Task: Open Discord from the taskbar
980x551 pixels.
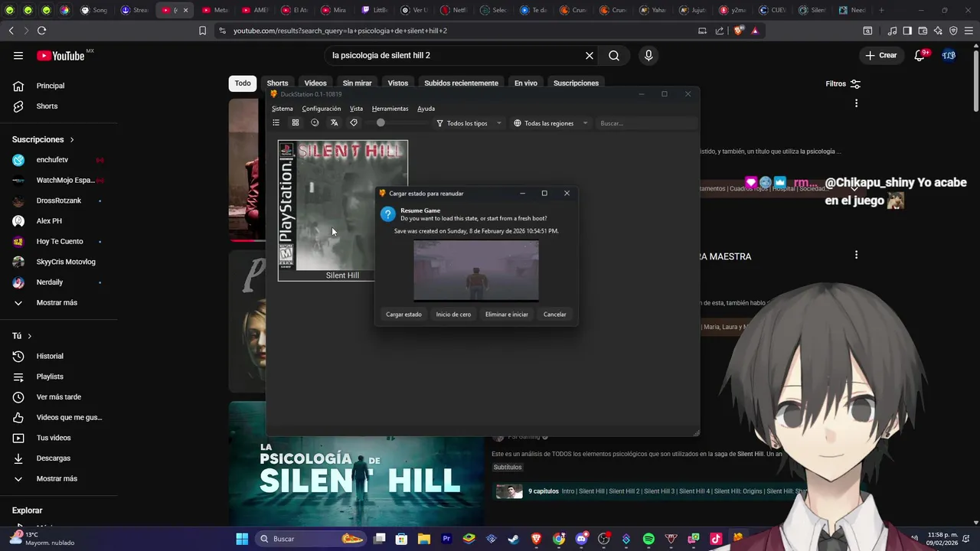Action: coord(581,539)
